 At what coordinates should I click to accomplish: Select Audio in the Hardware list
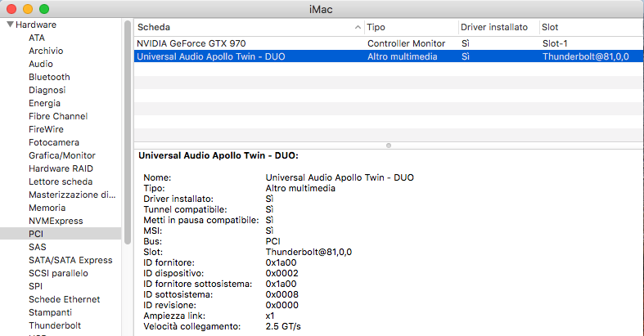tap(41, 64)
